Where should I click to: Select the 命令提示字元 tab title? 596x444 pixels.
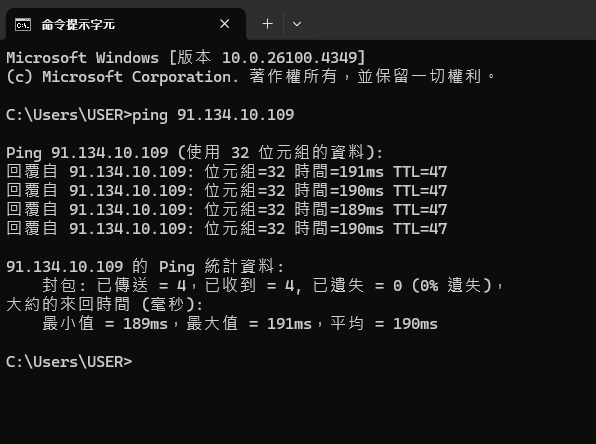click(x=78, y=25)
